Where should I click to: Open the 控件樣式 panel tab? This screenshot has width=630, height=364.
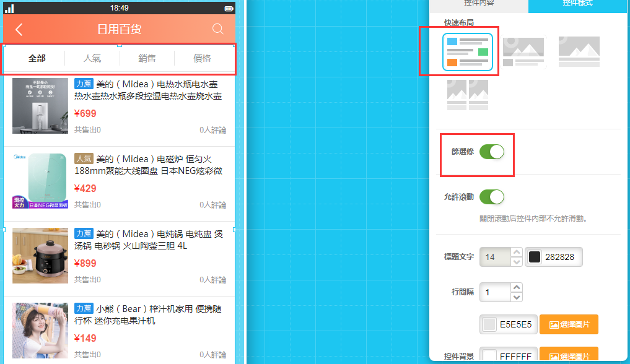(x=578, y=4)
